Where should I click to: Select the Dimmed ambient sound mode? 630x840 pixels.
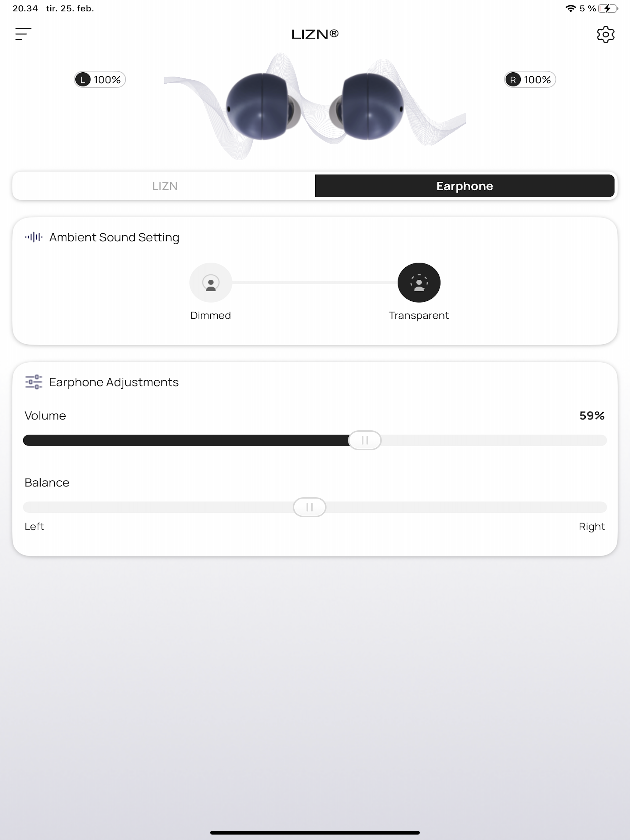[x=211, y=283]
